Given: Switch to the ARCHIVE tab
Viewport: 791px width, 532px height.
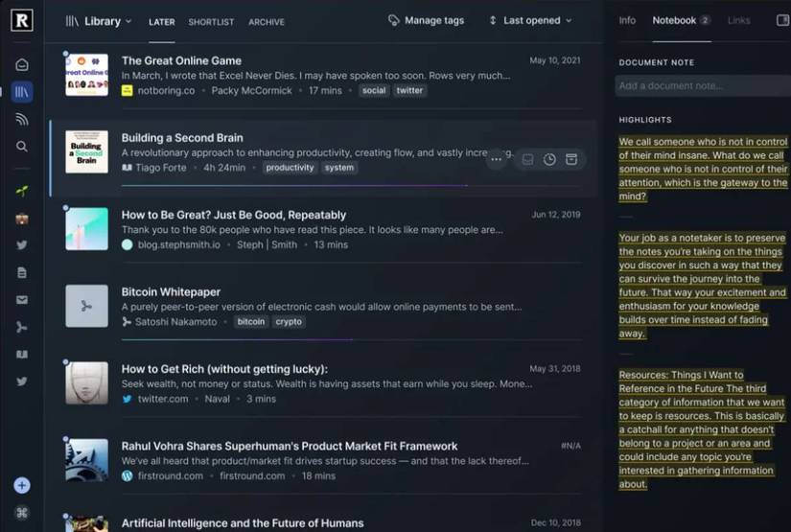Looking at the screenshot, I should click(267, 22).
